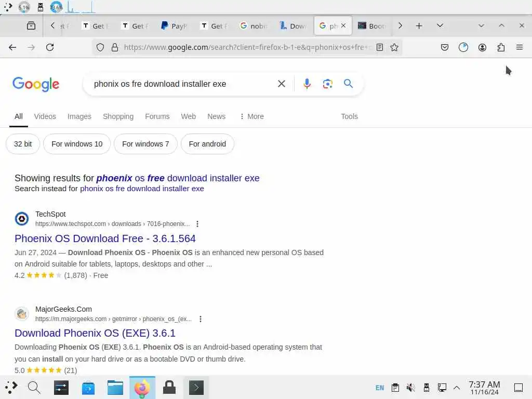Open the Pocket save icon
This screenshot has height=399, width=532.
[x=445, y=47]
